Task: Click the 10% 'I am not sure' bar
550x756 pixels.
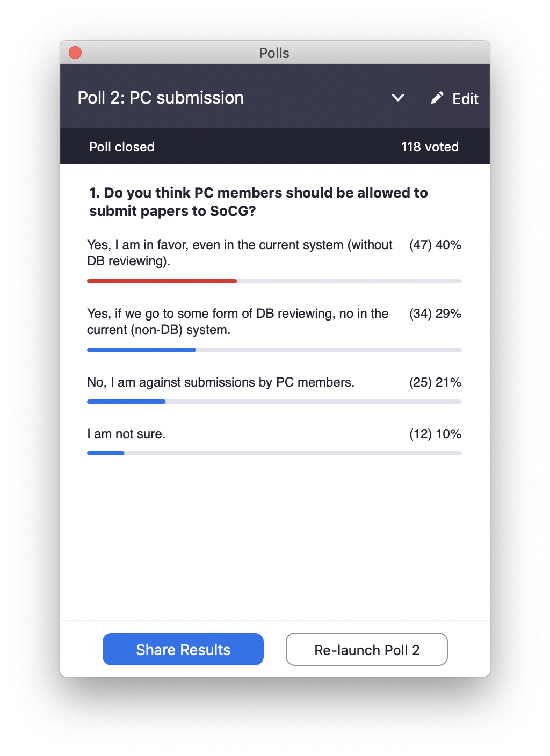Action: 274,453
